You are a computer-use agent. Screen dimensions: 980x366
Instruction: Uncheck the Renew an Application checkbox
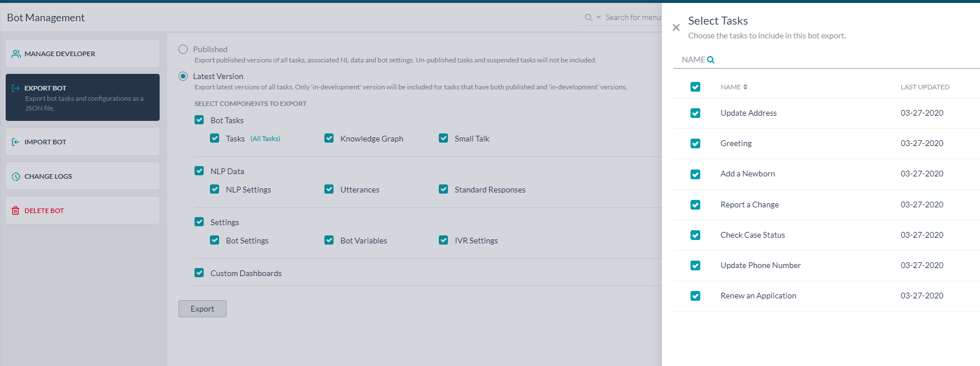pyautogui.click(x=695, y=296)
